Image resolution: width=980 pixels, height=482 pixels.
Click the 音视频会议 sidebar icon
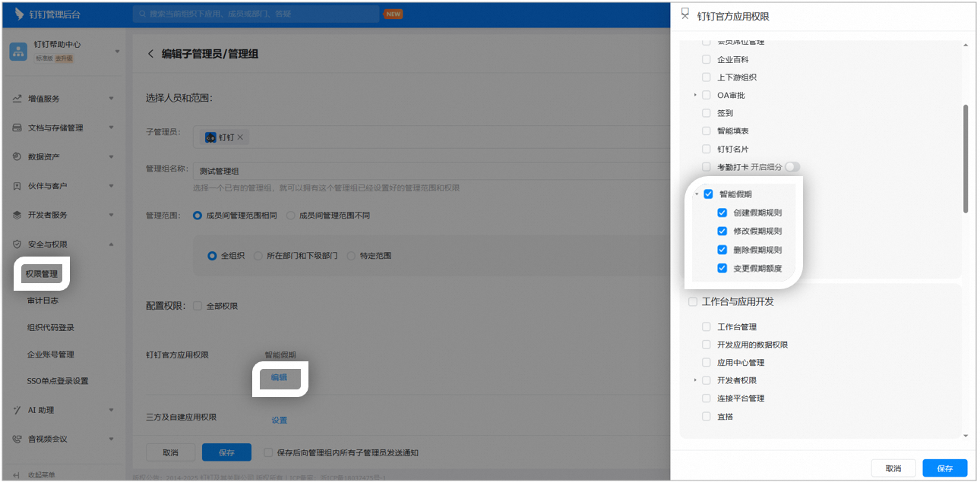point(17,439)
